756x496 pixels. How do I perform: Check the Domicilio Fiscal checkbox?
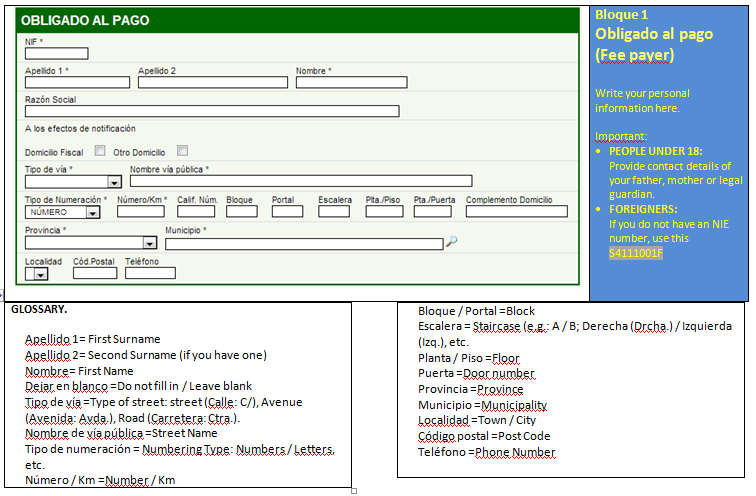100,151
